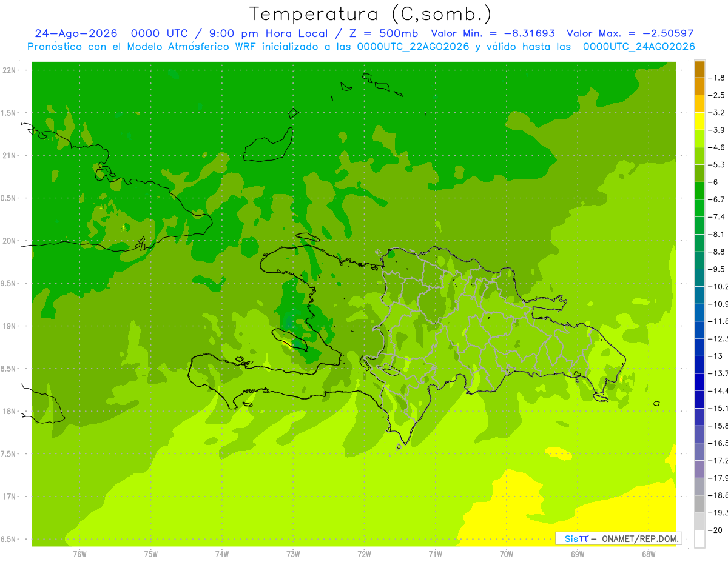Click the '21N' latitude label
The width and height of the screenshot is (728, 562).
(10, 155)
